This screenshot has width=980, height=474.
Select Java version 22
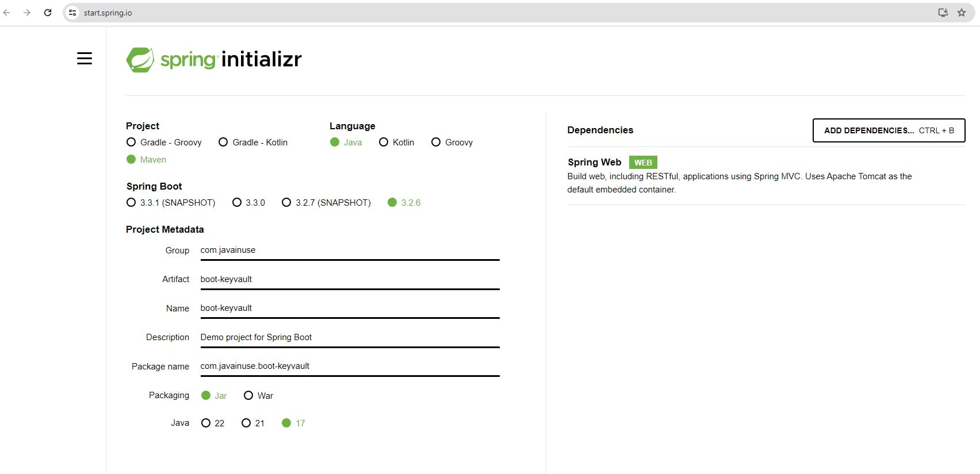point(213,423)
